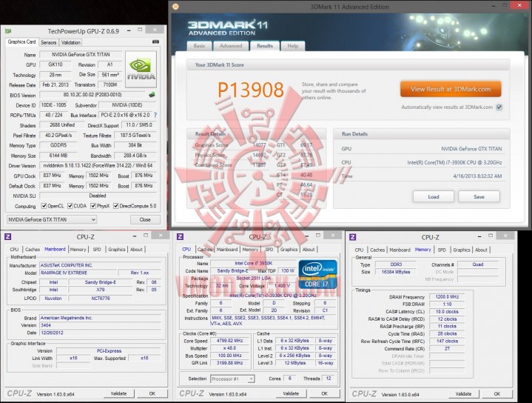Uncheck Automatically view results at 3DMark.com

point(499,107)
